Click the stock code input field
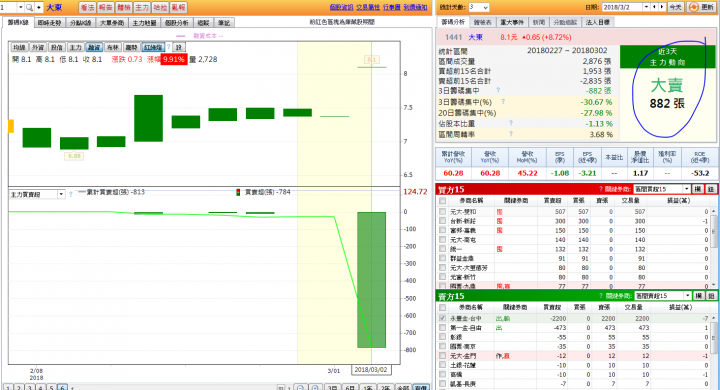 coord(9,7)
